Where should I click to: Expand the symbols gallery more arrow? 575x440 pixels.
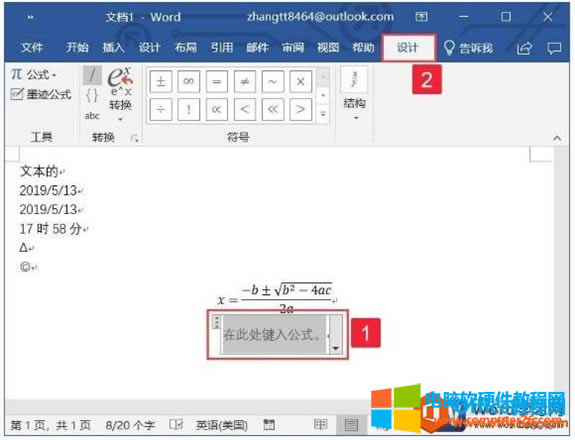tap(323, 114)
